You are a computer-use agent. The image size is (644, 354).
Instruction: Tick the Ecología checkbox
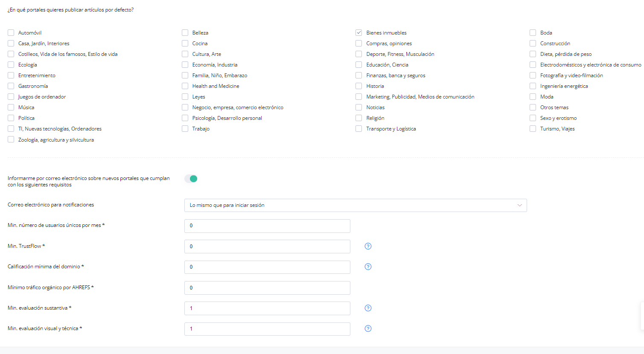click(x=11, y=64)
